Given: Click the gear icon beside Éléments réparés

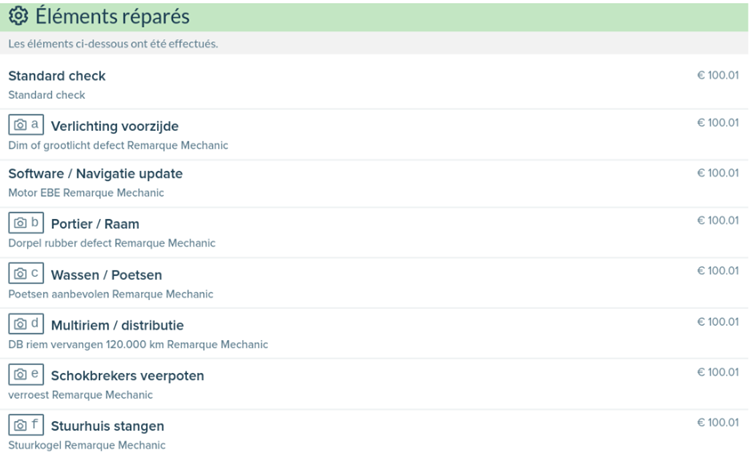Looking at the screenshot, I should coord(18,16).
